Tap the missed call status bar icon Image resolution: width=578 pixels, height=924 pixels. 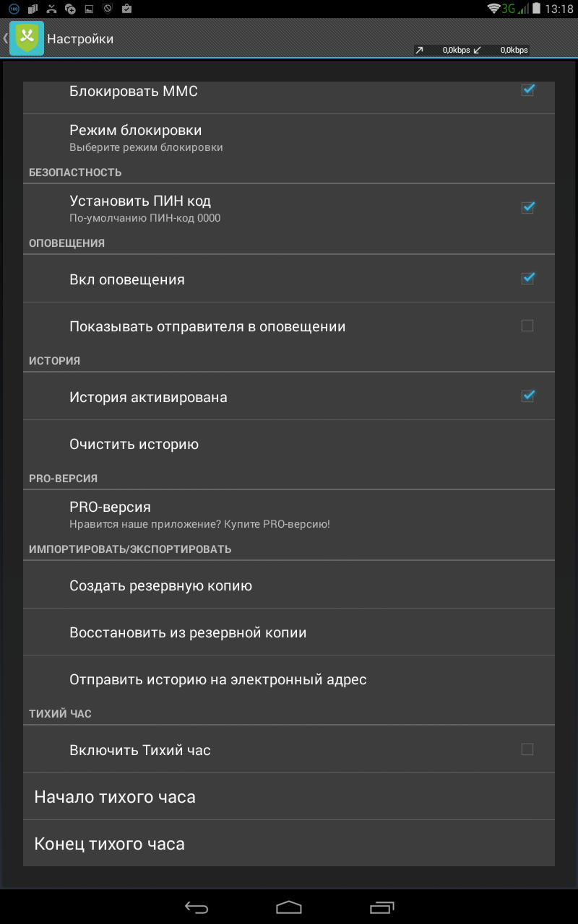point(51,9)
